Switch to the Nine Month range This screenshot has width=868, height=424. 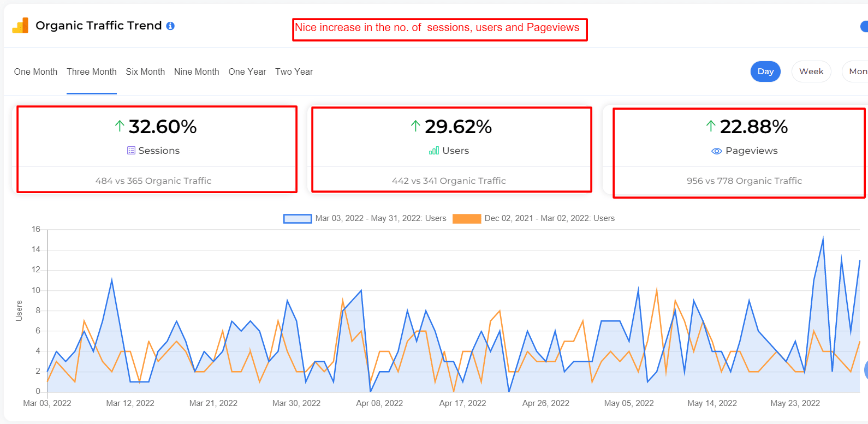click(x=197, y=72)
